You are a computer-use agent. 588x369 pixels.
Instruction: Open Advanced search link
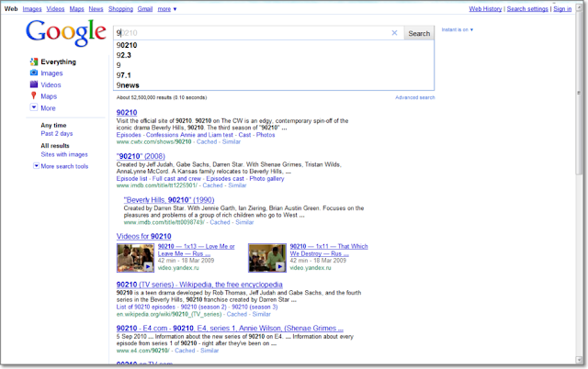[414, 97]
